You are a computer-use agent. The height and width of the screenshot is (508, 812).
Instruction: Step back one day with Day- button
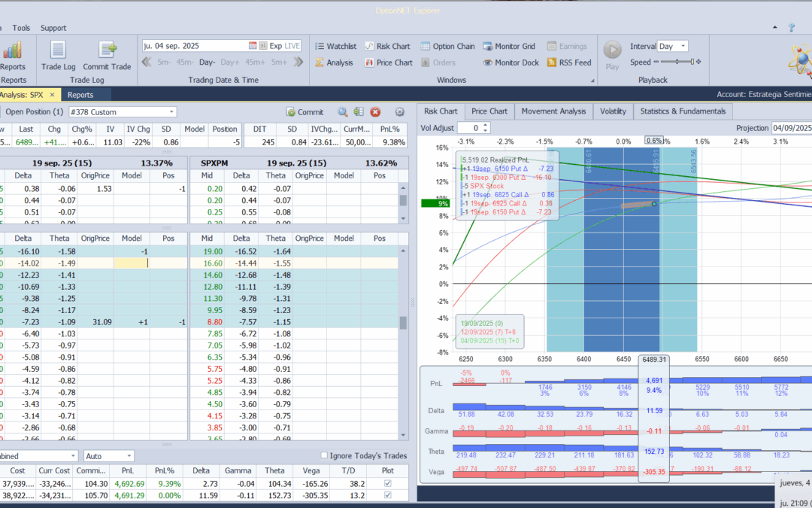pos(207,62)
